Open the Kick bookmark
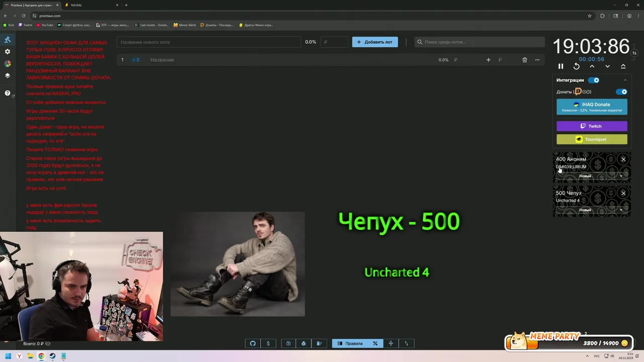 pyautogui.click(x=9, y=25)
